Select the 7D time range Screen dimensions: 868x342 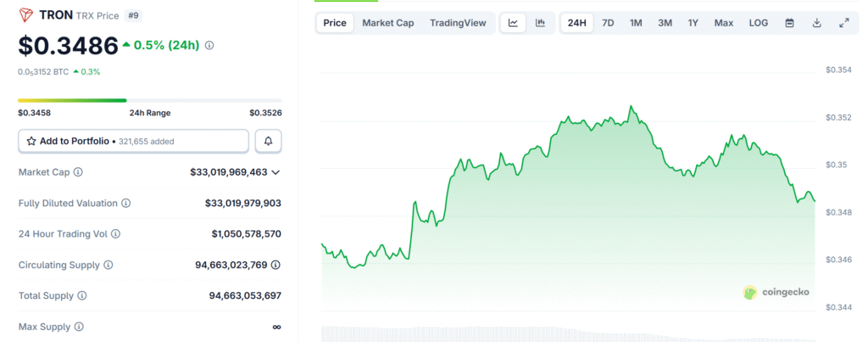pyautogui.click(x=608, y=23)
